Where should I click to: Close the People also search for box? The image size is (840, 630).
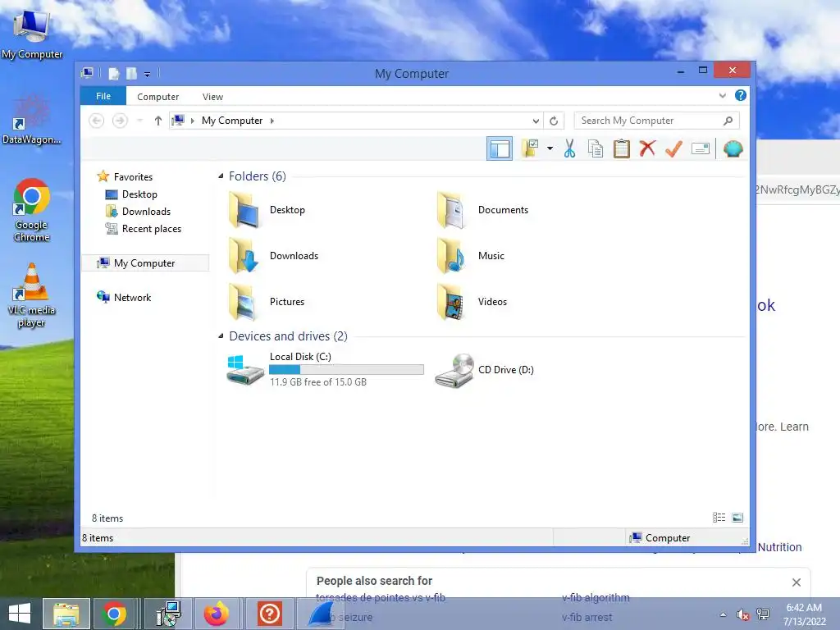[x=796, y=582]
